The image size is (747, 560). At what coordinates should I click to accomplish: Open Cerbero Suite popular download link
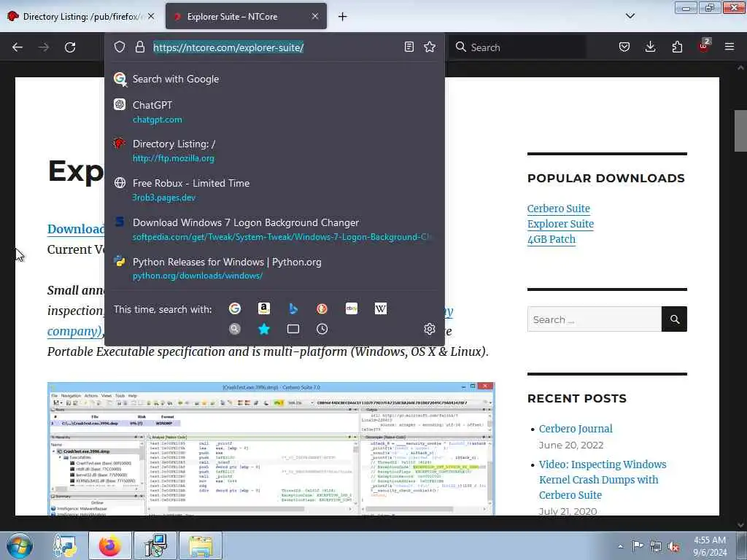[558, 209]
